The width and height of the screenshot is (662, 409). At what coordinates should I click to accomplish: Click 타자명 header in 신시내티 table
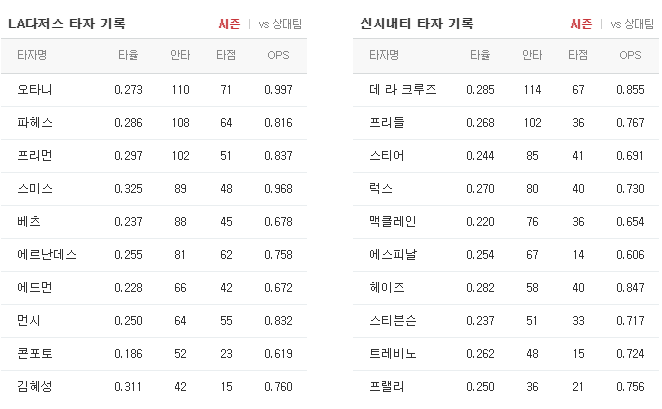(384, 55)
